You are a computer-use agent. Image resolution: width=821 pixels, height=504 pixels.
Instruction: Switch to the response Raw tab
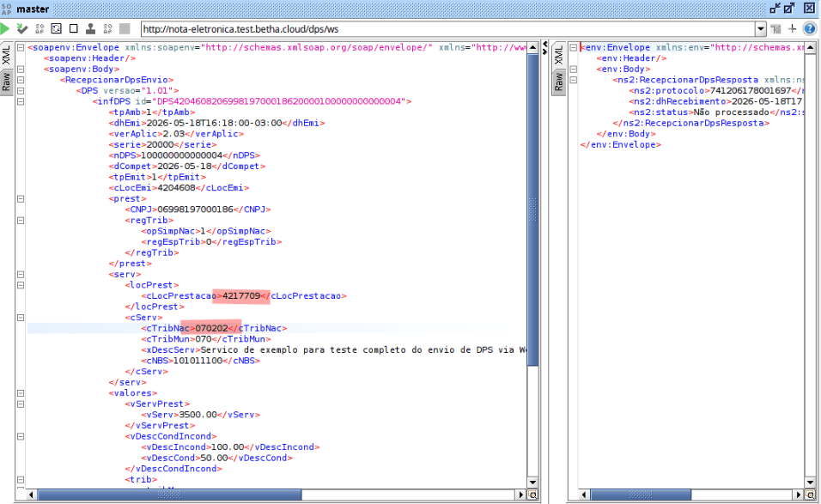[x=559, y=82]
